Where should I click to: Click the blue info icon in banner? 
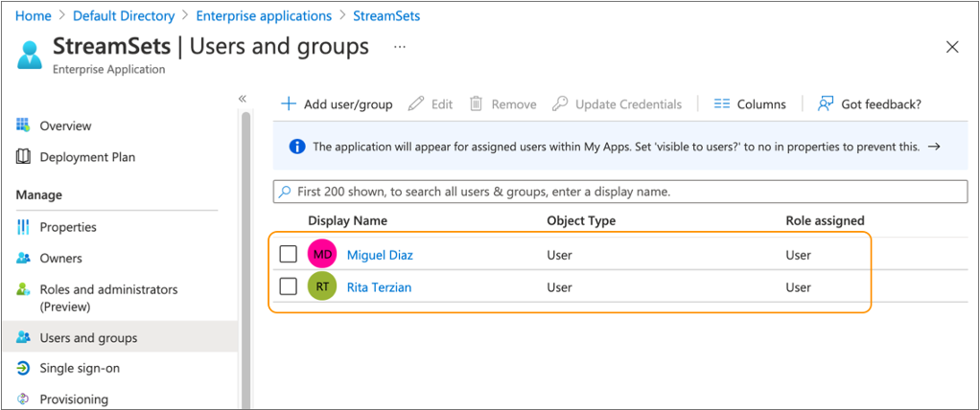point(297,148)
